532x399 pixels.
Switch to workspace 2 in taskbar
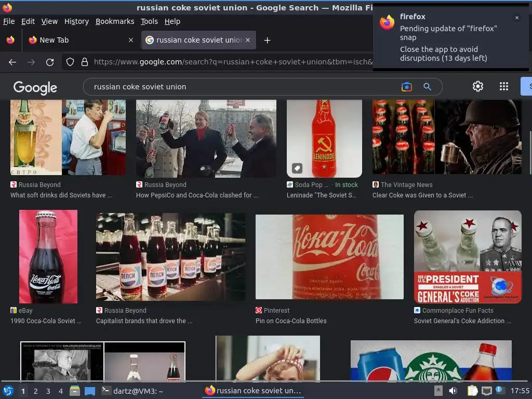tap(35, 391)
